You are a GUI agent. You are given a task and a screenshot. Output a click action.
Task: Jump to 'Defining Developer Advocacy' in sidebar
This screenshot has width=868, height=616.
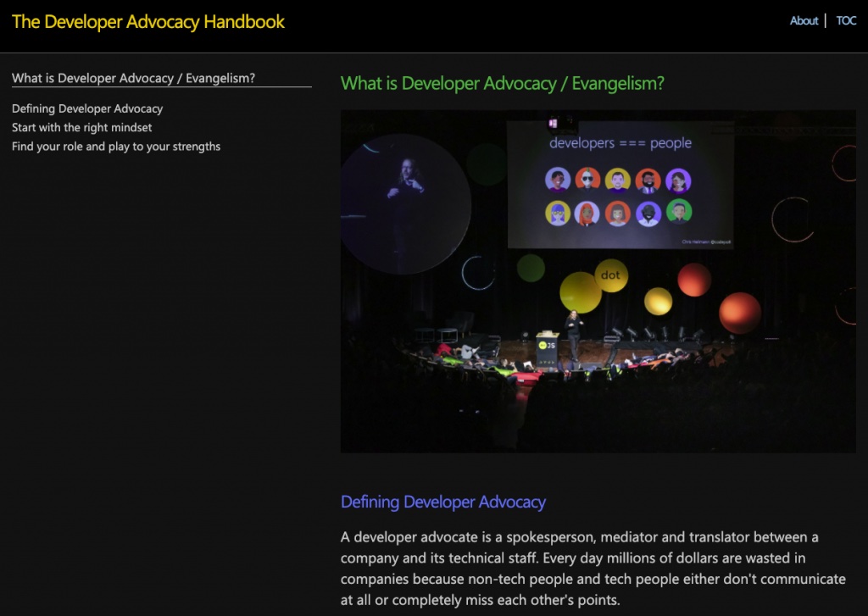click(x=87, y=108)
